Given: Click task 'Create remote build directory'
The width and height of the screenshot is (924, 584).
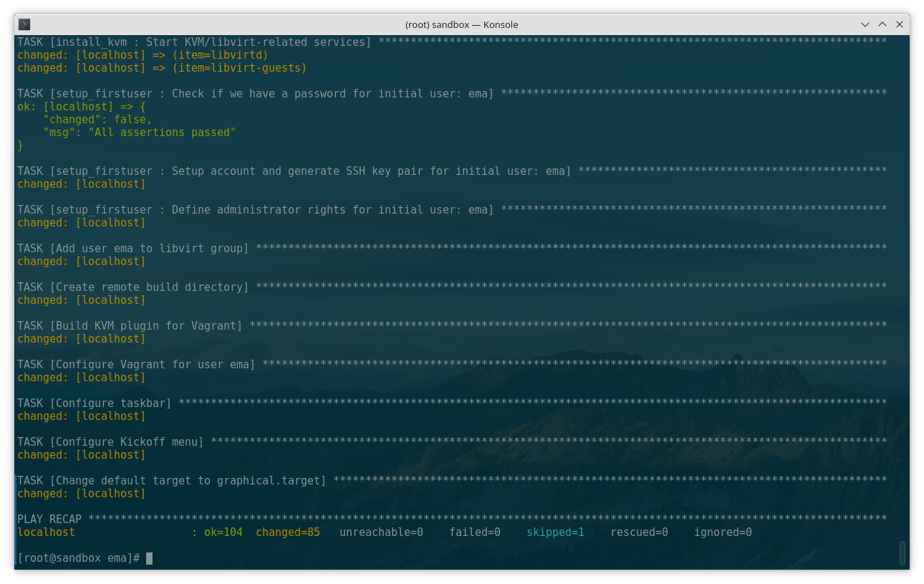Looking at the screenshot, I should pos(452,287).
